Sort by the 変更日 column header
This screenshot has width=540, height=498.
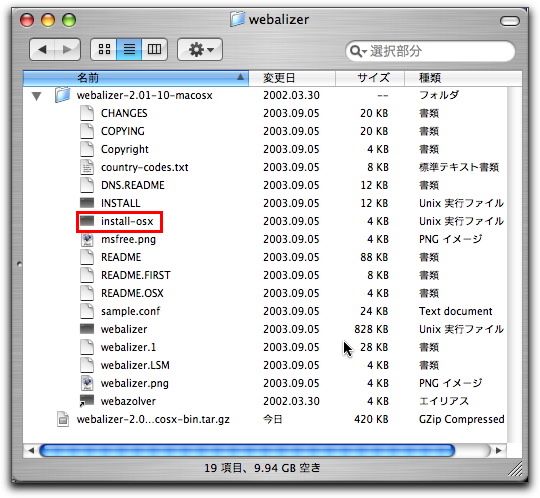pyautogui.click(x=292, y=78)
